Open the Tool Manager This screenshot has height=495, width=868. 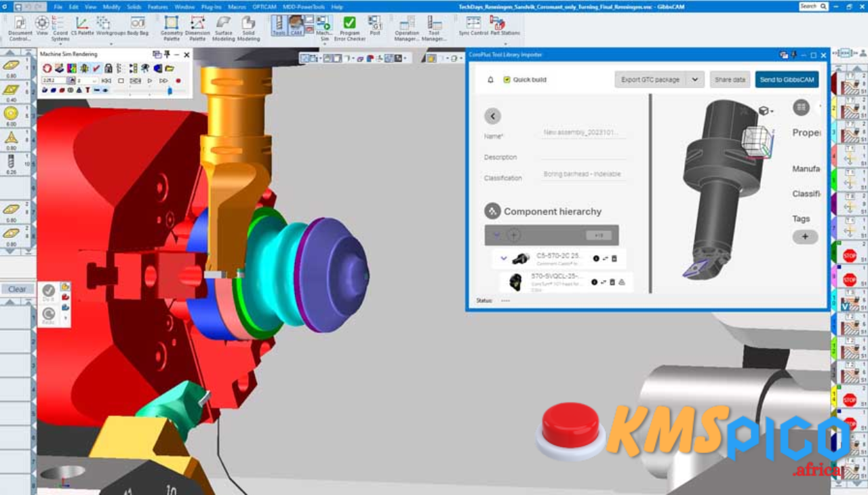(x=434, y=27)
